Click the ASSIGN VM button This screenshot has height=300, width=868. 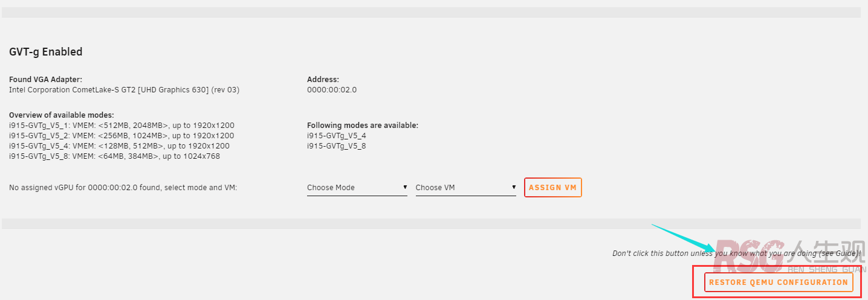pos(552,188)
